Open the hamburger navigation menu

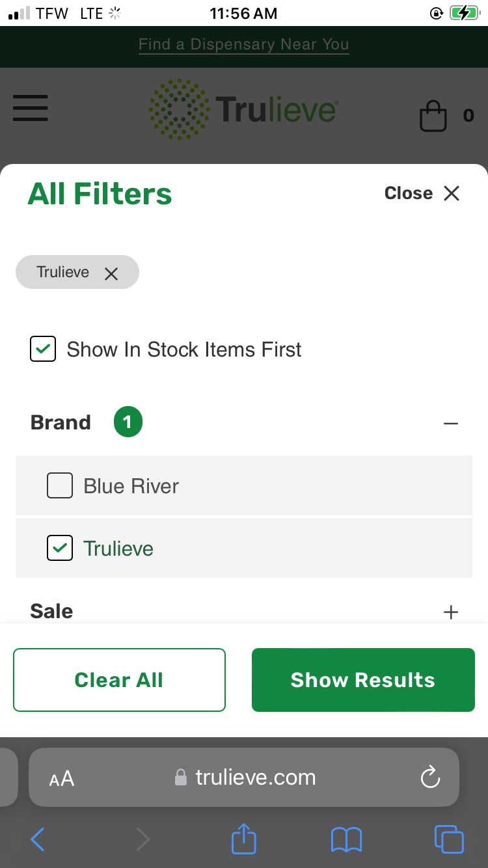(30, 108)
